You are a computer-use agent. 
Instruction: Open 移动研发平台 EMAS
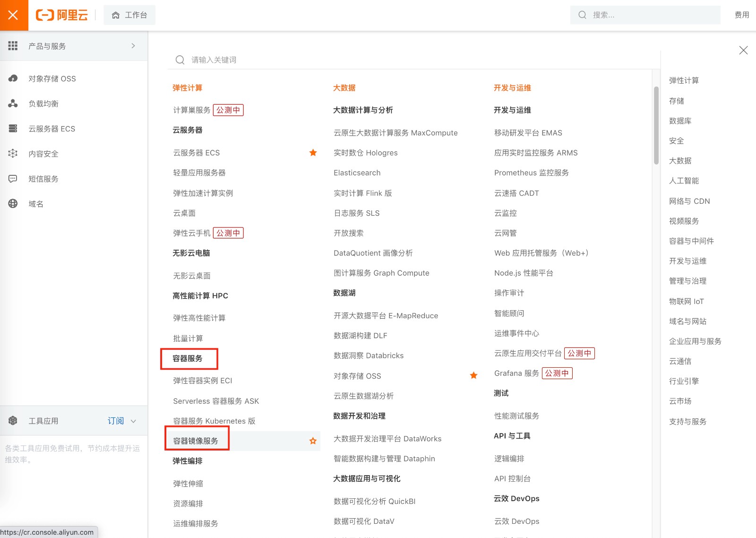[x=528, y=133]
